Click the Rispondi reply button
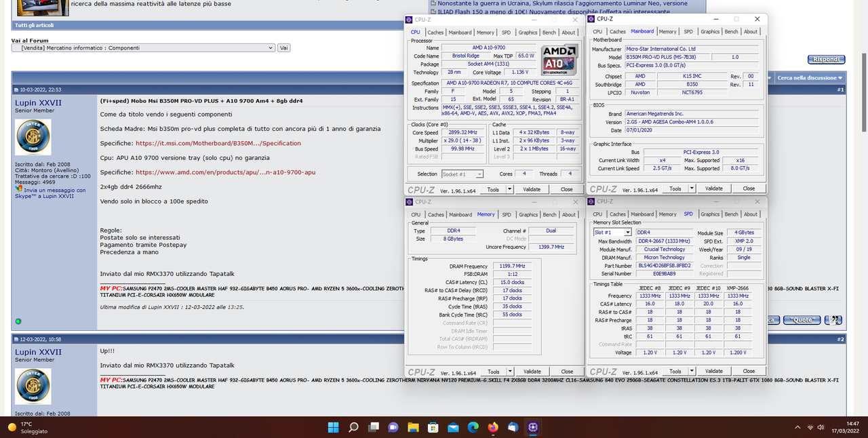This screenshot has height=438, width=868. (x=826, y=60)
